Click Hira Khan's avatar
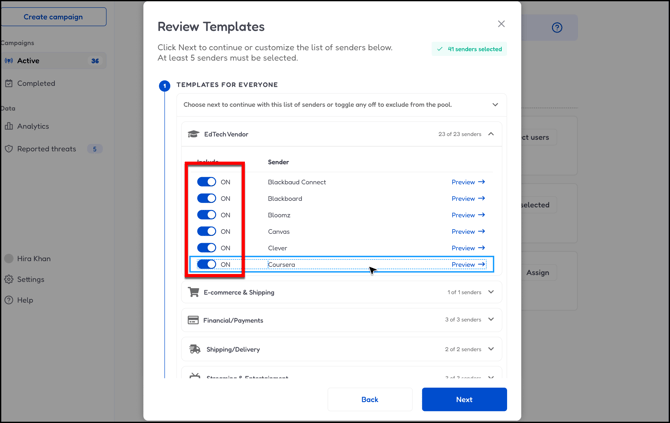 [9, 258]
